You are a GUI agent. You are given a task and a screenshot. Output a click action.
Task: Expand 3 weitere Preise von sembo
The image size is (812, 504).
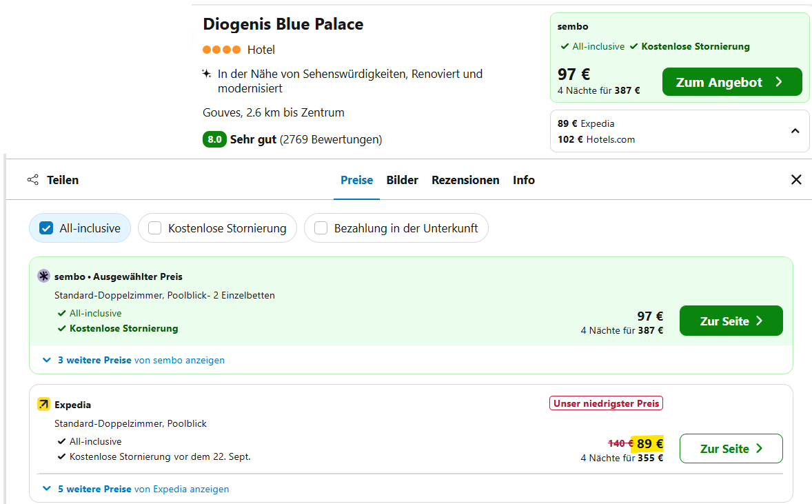(x=134, y=360)
